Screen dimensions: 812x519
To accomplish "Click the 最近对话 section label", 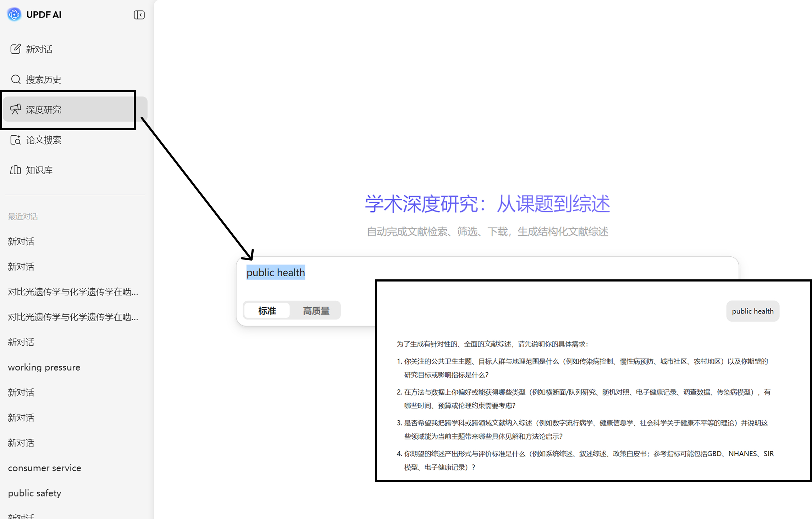I will click(x=23, y=217).
